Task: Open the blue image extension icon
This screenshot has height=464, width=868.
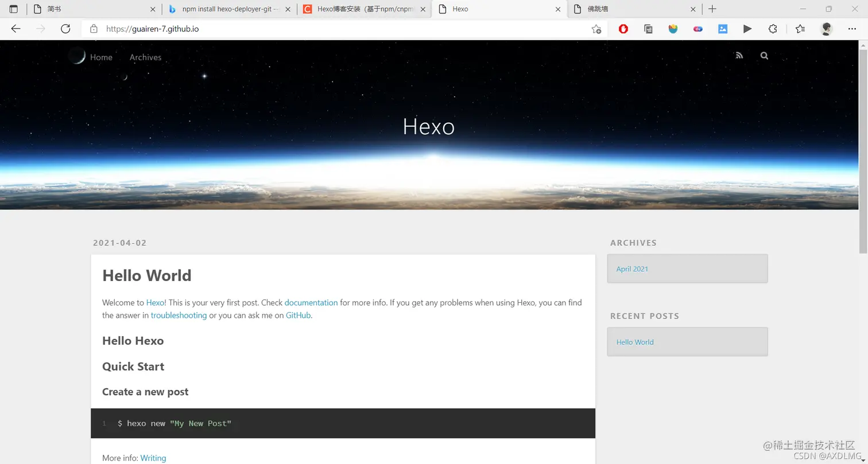Action: 723,29
